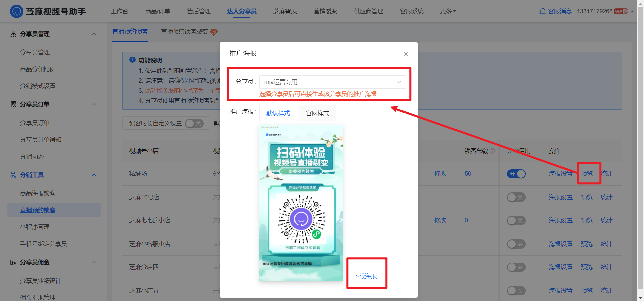Open 分享员业绩统计 in sidebar

click(x=41, y=281)
